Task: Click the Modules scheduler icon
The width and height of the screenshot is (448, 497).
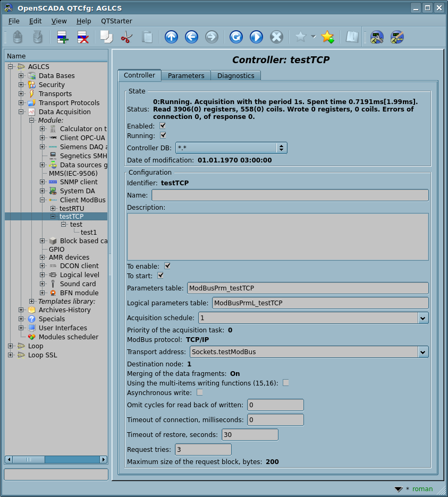Action: (32, 337)
